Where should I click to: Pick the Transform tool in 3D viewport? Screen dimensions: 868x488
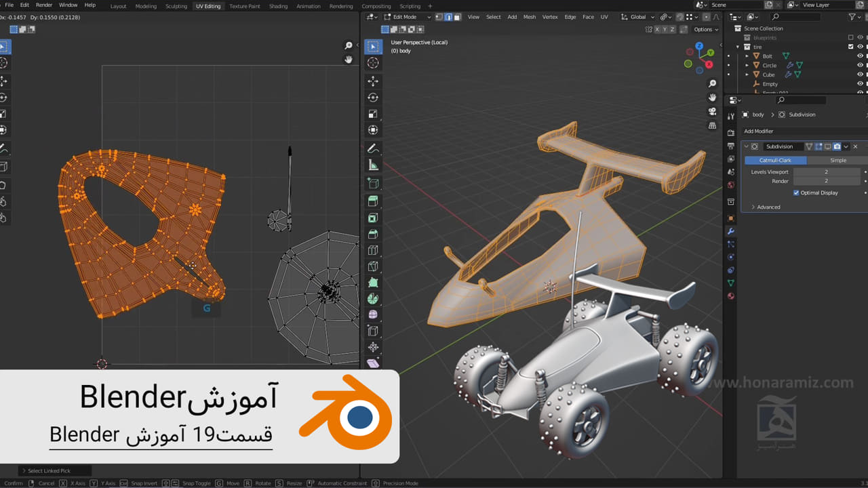pyautogui.click(x=373, y=130)
